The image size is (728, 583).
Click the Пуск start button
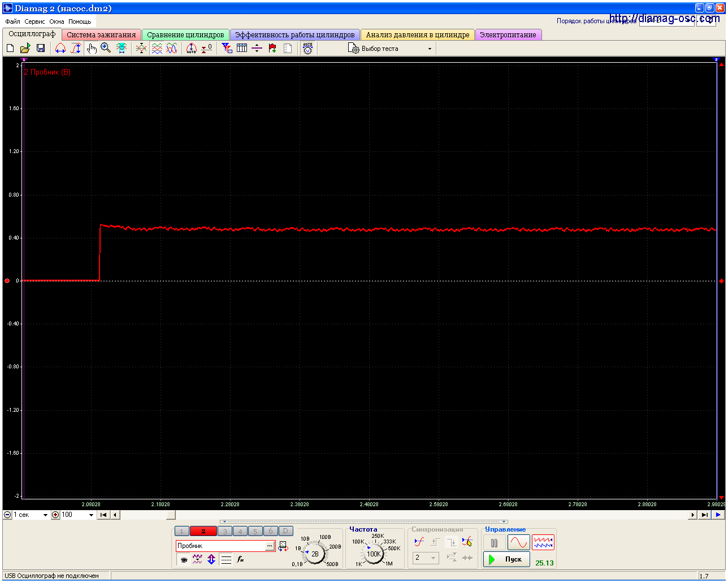[506, 559]
